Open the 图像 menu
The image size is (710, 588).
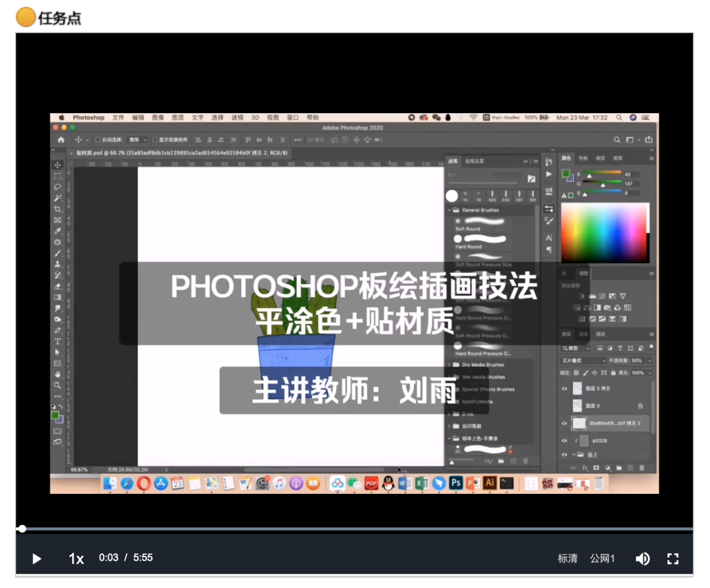(158, 118)
